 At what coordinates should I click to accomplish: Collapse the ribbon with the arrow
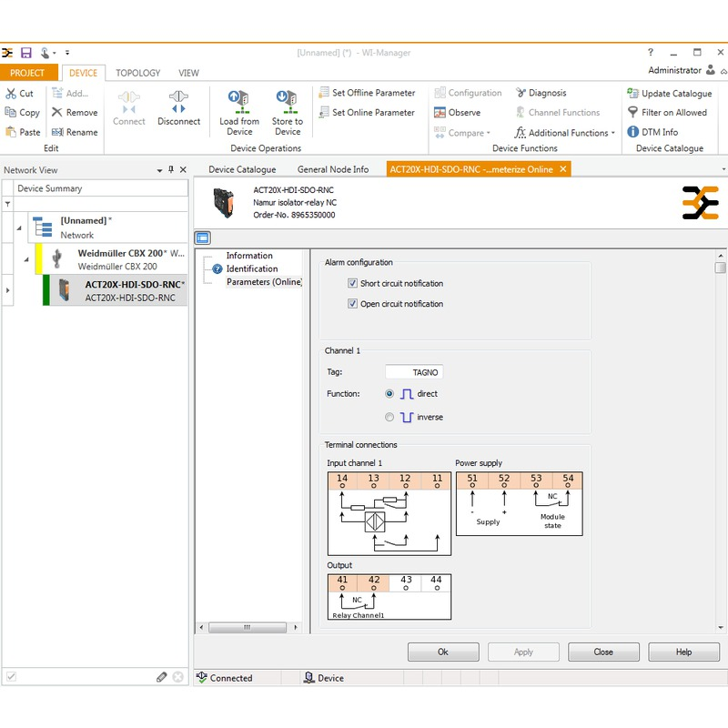pos(723,72)
